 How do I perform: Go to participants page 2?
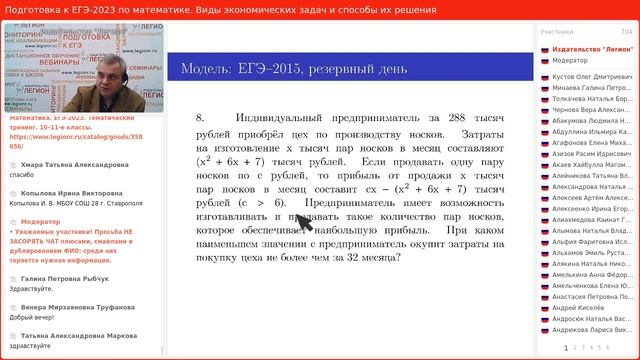click(575, 348)
